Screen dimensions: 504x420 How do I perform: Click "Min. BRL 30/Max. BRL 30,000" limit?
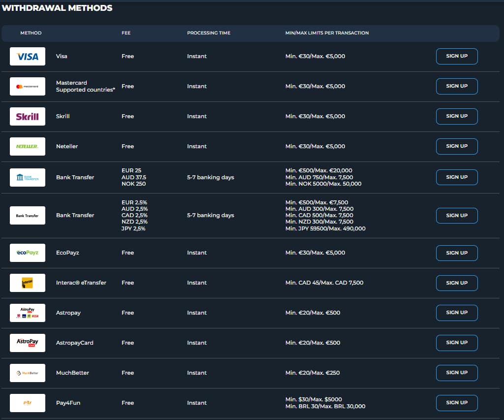[x=325, y=407]
